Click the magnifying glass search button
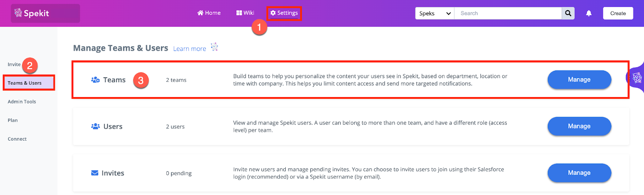This screenshot has width=644, height=195. pos(568,13)
